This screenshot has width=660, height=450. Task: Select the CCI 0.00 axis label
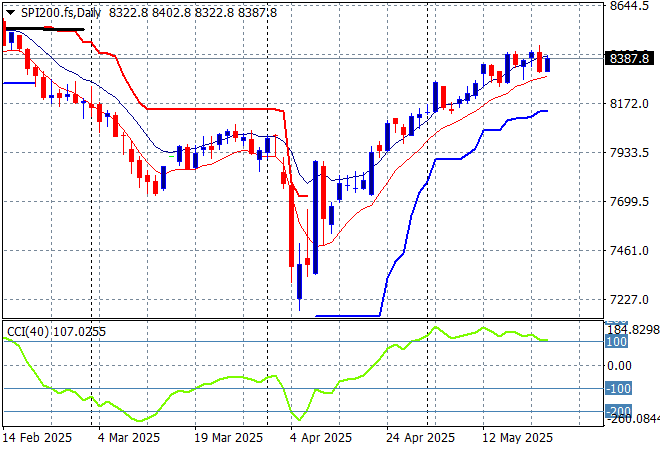point(619,365)
